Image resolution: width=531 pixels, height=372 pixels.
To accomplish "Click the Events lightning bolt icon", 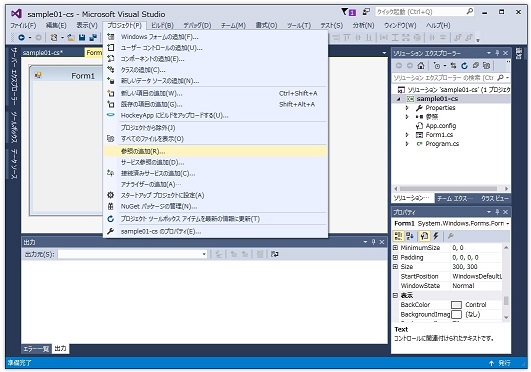I will click(x=436, y=236).
